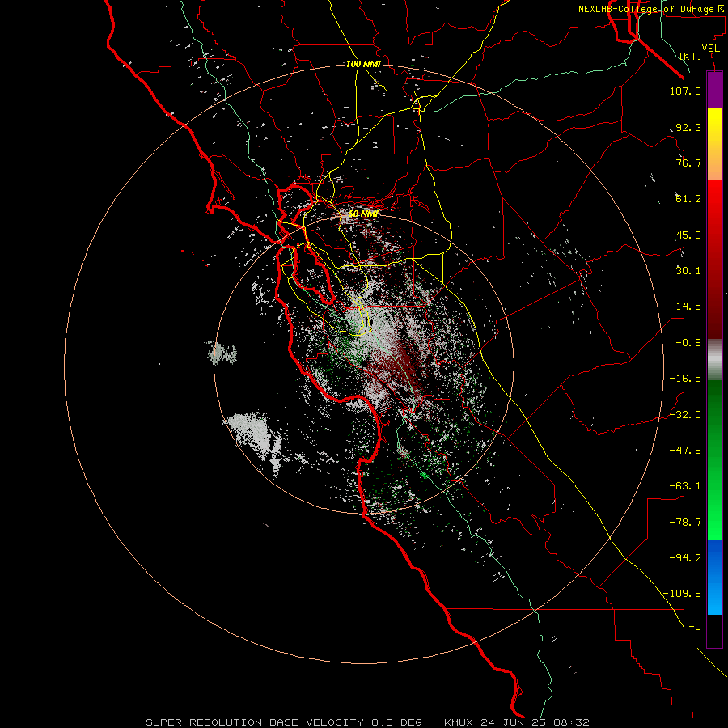Click the [KT] units label
The width and height of the screenshot is (728, 728).
(691, 56)
